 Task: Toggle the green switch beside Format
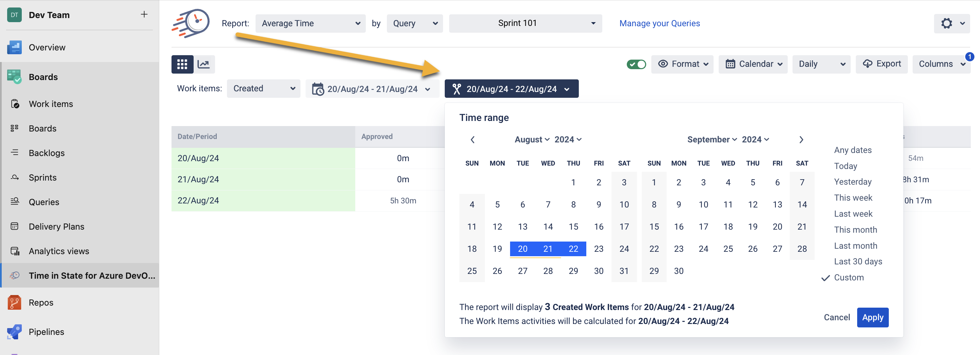pyautogui.click(x=636, y=64)
